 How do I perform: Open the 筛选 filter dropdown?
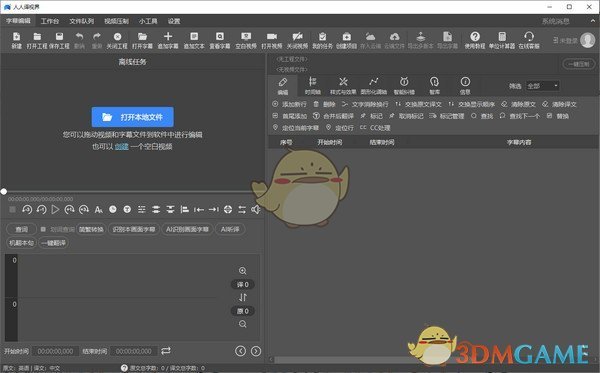click(x=543, y=86)
